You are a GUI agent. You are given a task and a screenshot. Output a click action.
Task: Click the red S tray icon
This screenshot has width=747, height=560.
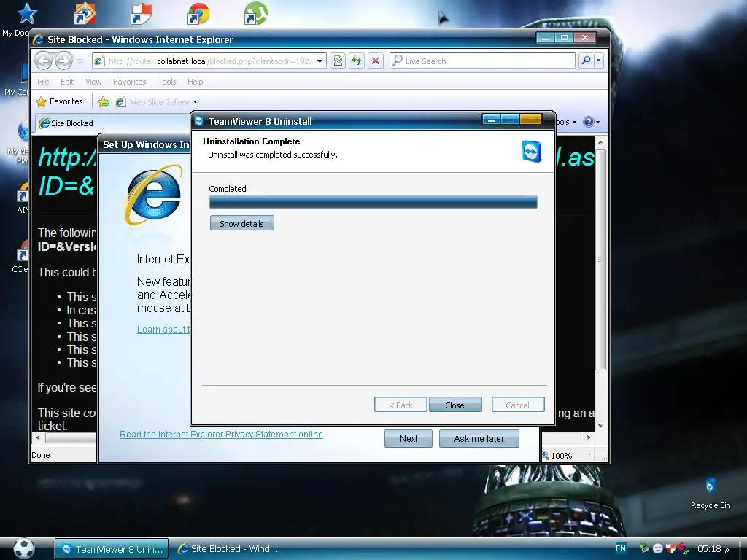point(683,548)
